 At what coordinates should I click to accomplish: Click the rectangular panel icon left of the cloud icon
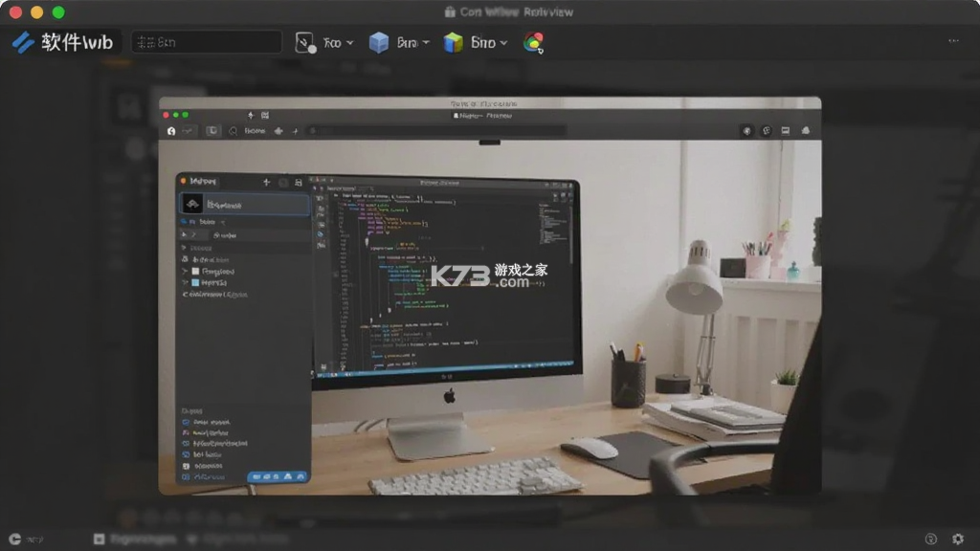click(x=786, y=130)
